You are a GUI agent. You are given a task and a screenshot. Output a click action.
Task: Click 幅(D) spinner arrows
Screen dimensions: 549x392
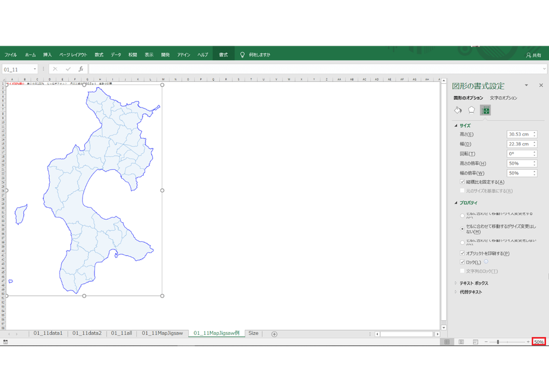tap(535, 144)
